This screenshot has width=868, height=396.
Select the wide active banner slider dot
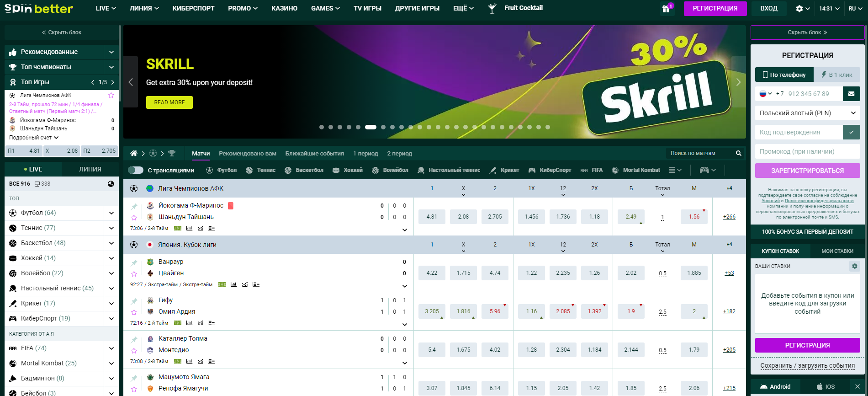click(370, 127)
